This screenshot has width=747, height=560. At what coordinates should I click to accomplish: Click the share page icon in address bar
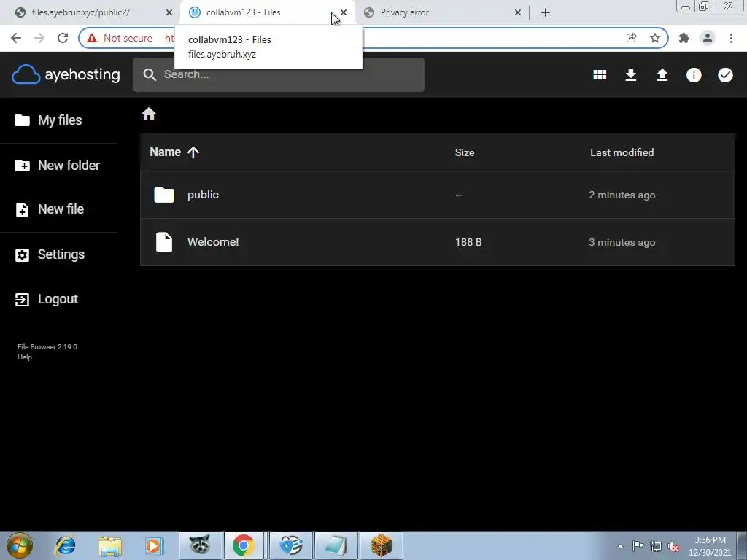tap(631, 38)
